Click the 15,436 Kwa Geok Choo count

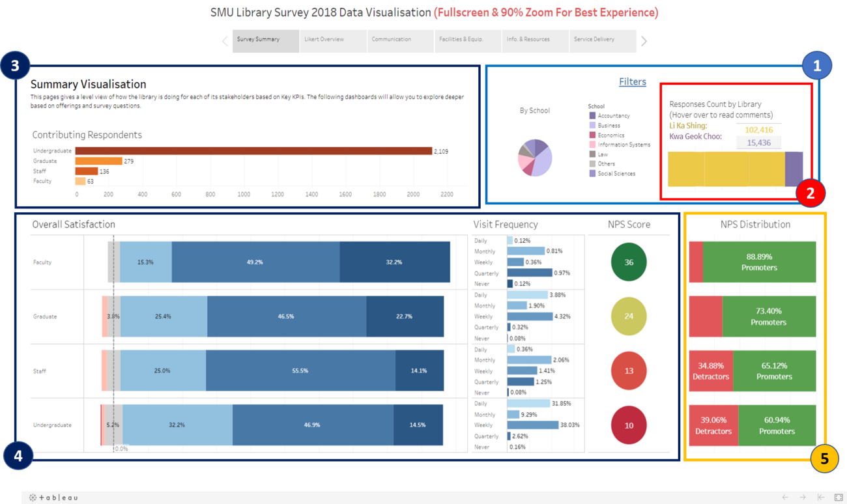758,143
